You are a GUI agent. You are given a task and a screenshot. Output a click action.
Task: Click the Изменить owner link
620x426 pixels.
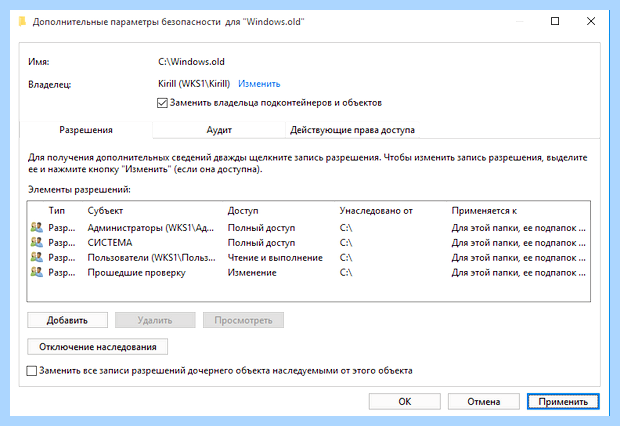pos(259,84)
